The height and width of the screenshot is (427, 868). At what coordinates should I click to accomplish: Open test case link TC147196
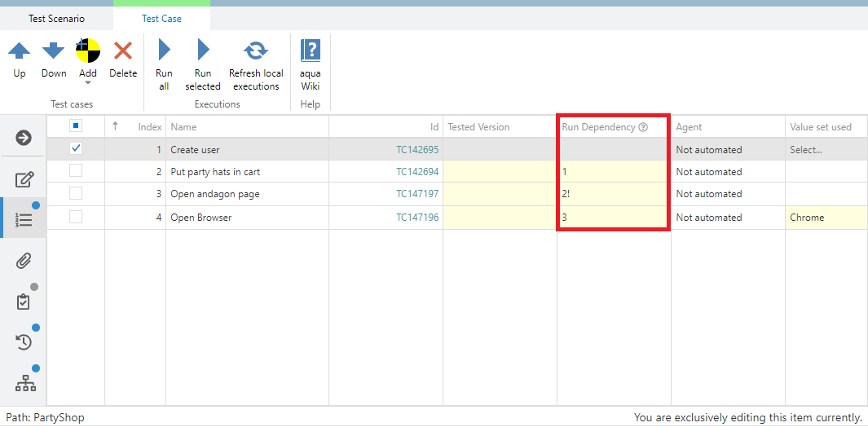point(417,218)
